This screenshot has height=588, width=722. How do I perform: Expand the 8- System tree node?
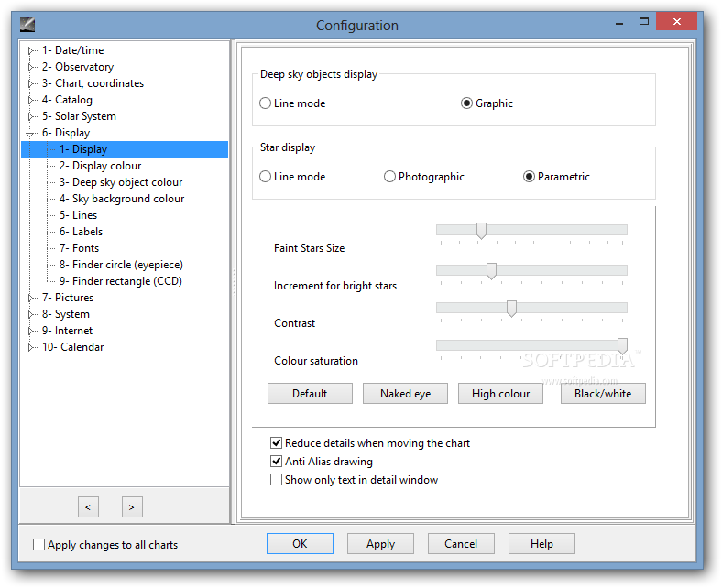tap(31, 314)
